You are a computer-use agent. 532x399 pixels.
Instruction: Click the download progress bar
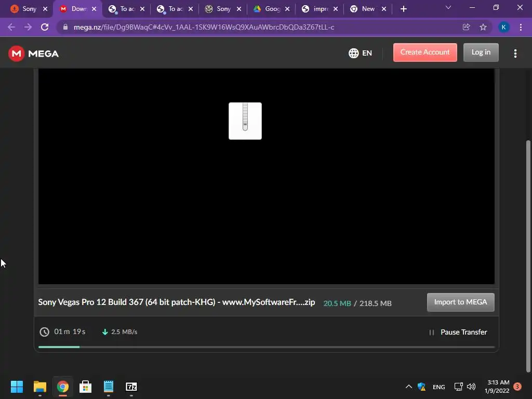point(267,347)
